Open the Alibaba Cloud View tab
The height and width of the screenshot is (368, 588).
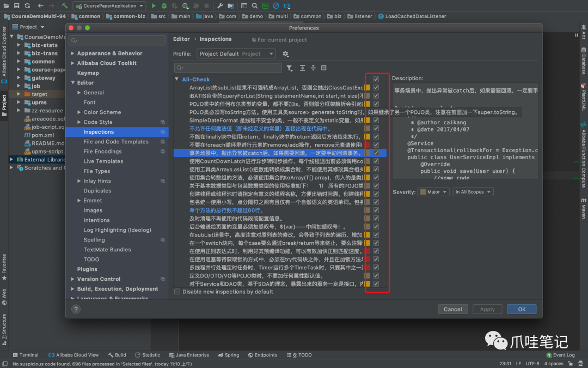tap(73, 355)
